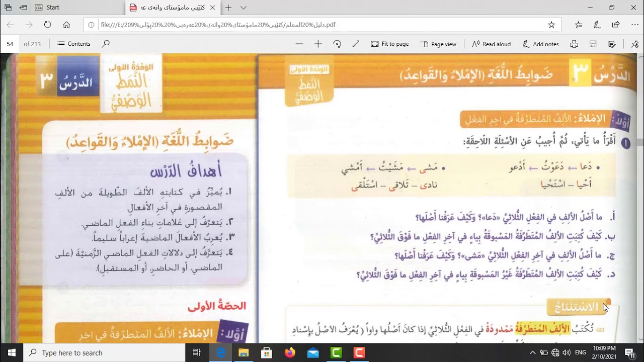Add this page to favorites with star
Image resolution: width=644 pixels, height=362 pixels.
coord(551,25)
